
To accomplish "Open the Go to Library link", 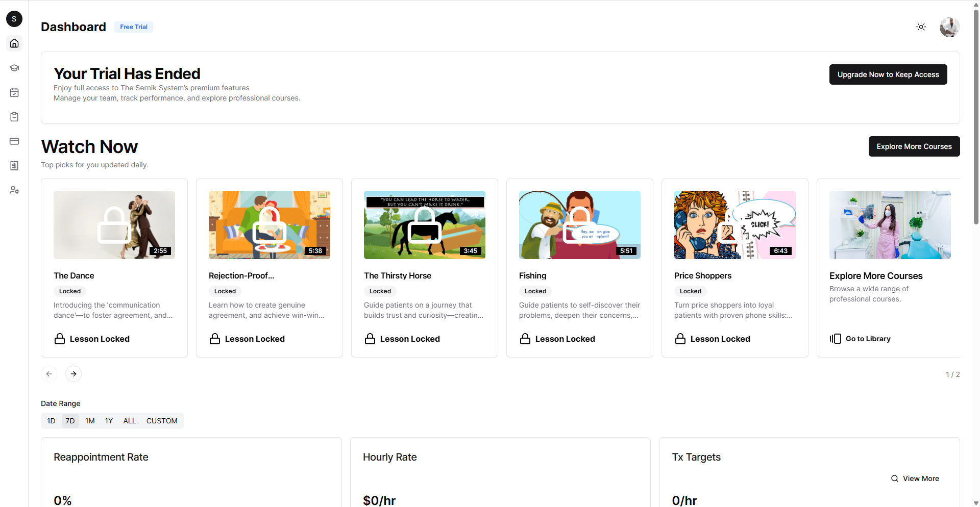I will pyautogui.click(x=860, y=339).
